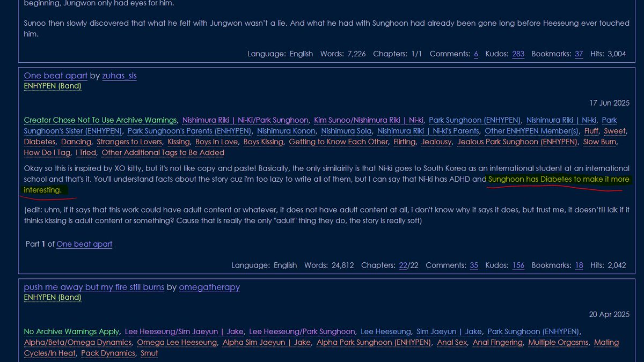
Task: Open the One beat apart series link
Action: click(84, 244)
